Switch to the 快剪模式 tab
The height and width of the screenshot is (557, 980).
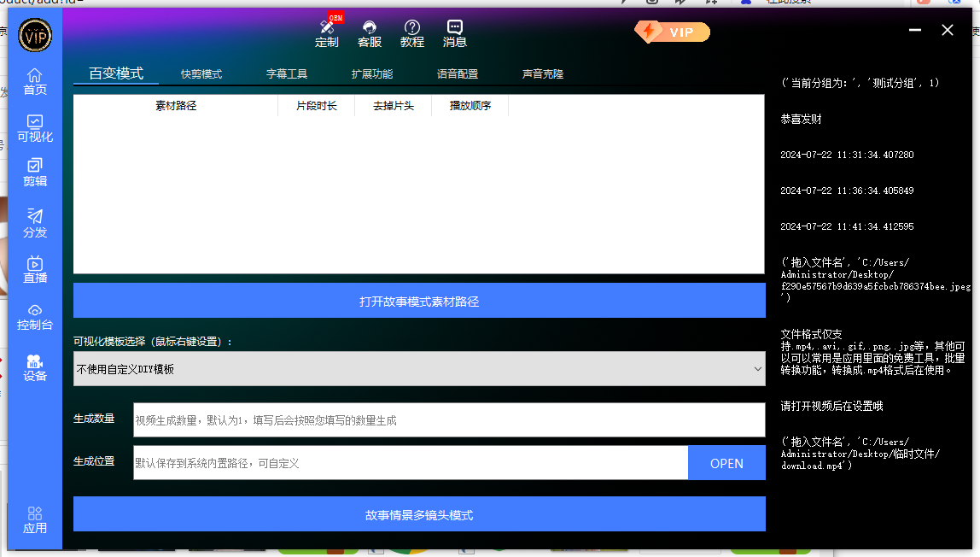(201, 74)
